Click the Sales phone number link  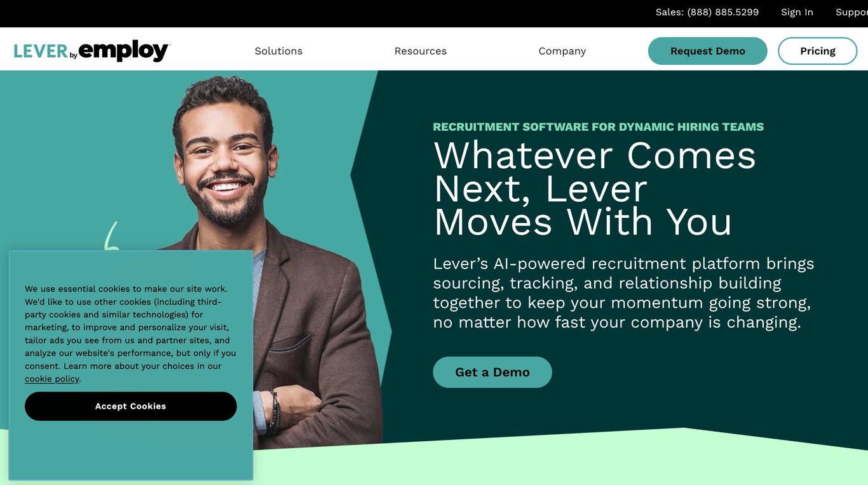(707, 12)
